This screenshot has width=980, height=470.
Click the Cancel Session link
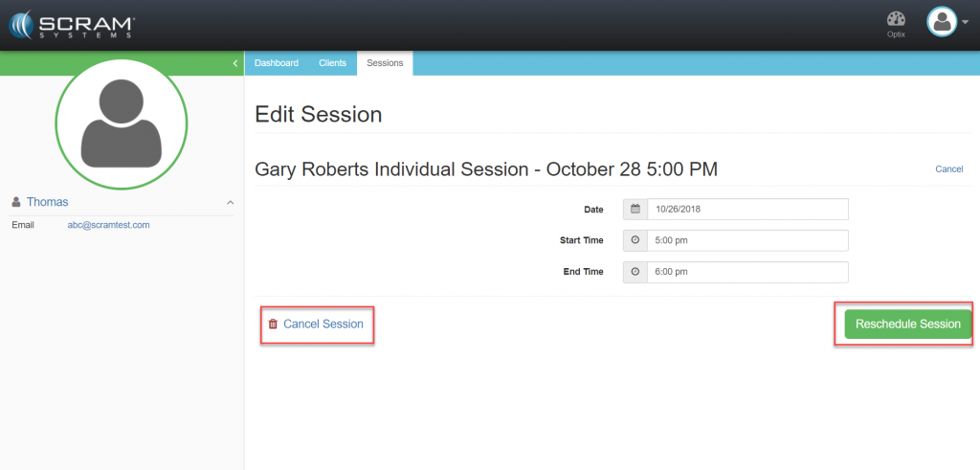coord(323,325)
